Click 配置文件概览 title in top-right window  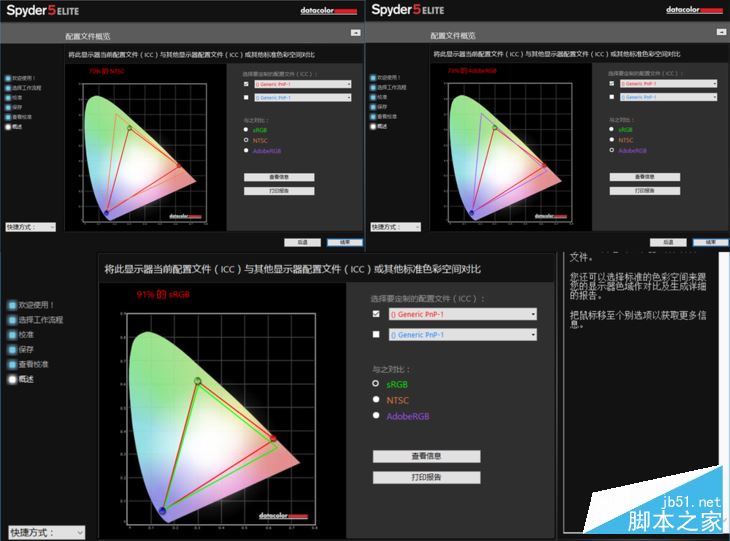click(453, 35)
